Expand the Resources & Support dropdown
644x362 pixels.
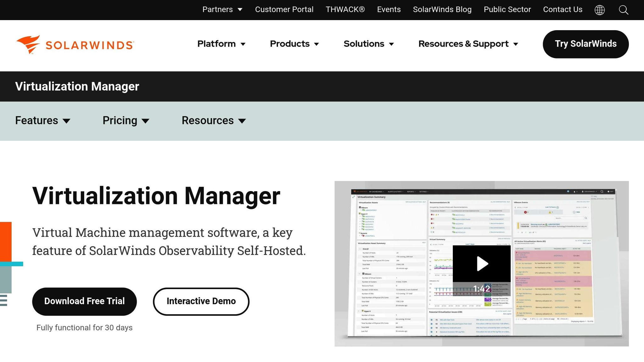pos(468,44)
